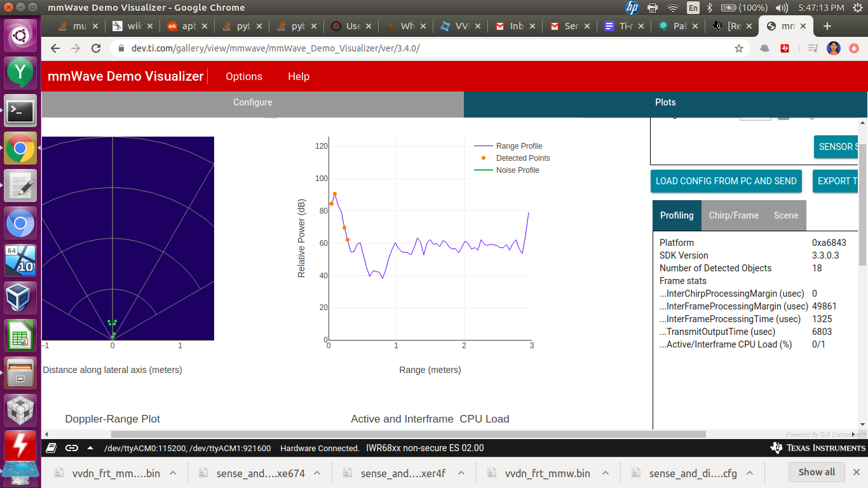Open Google Chrome from the launcher
The height and width of the screenshot is (488, 868).
[21, 149]
